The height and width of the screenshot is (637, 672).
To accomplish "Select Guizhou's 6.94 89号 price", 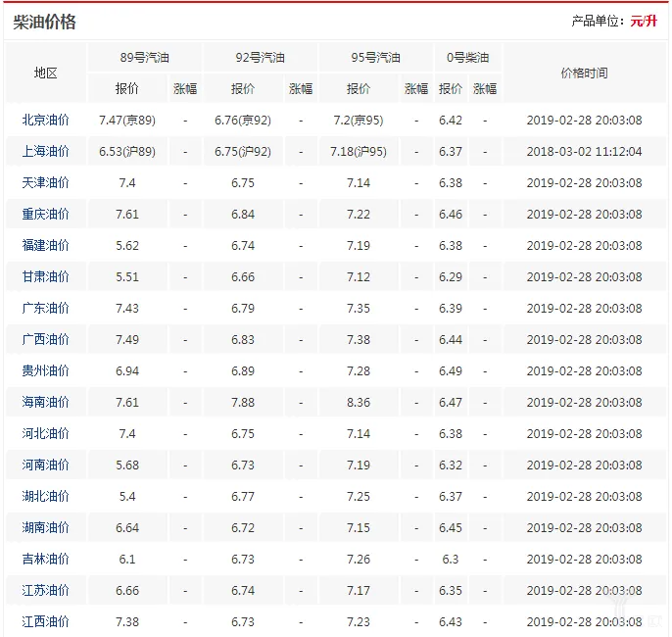I will click(x=127, y=370).
